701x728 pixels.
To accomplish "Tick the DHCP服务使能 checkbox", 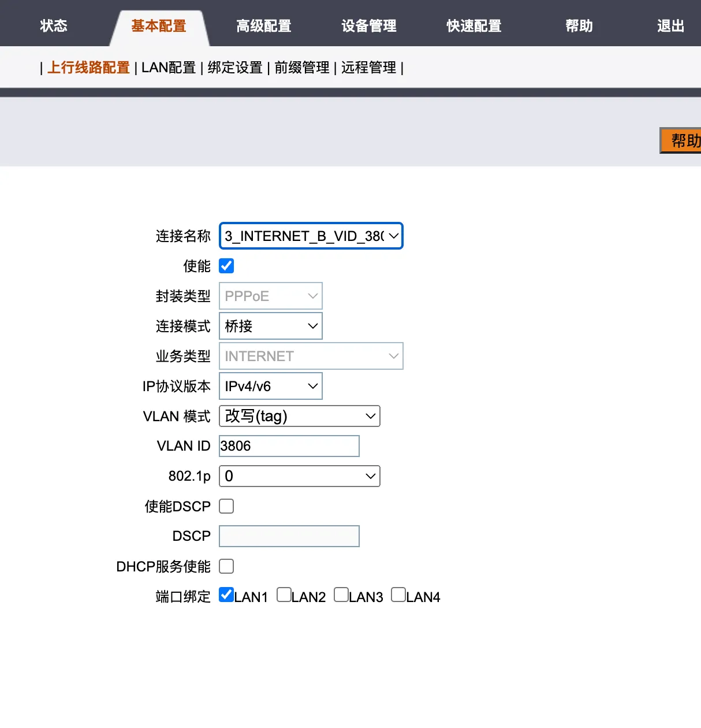I will [226, 566].
